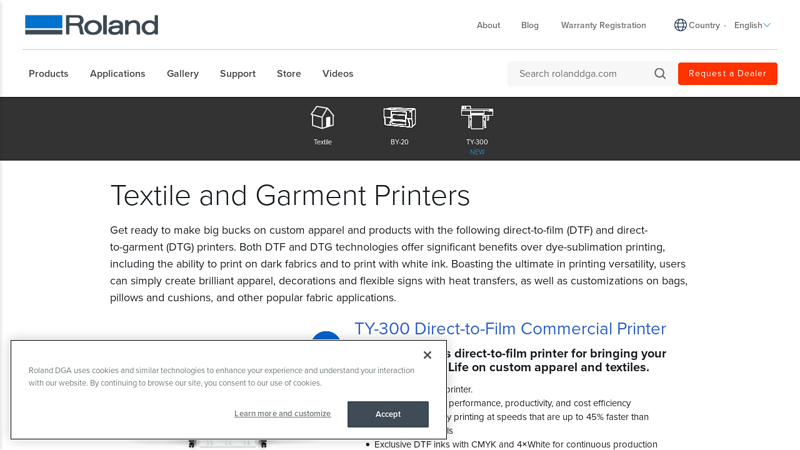Close the cookie banner
Screen dimensions: 800x450
[x=428, y=355]
